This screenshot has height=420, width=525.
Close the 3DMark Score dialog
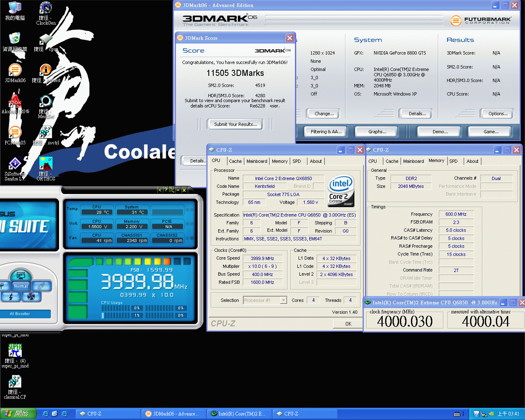point(290,38)
